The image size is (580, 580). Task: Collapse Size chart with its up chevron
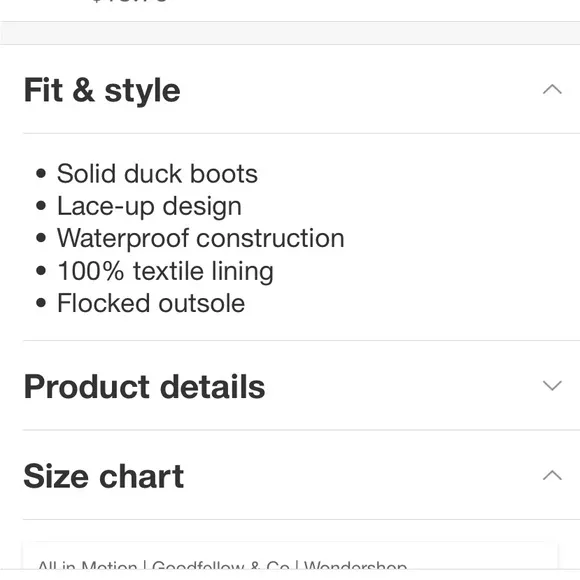(552, 475)
